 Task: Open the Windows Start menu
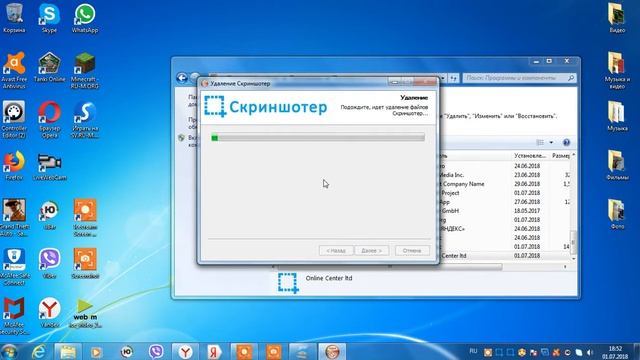9,351
